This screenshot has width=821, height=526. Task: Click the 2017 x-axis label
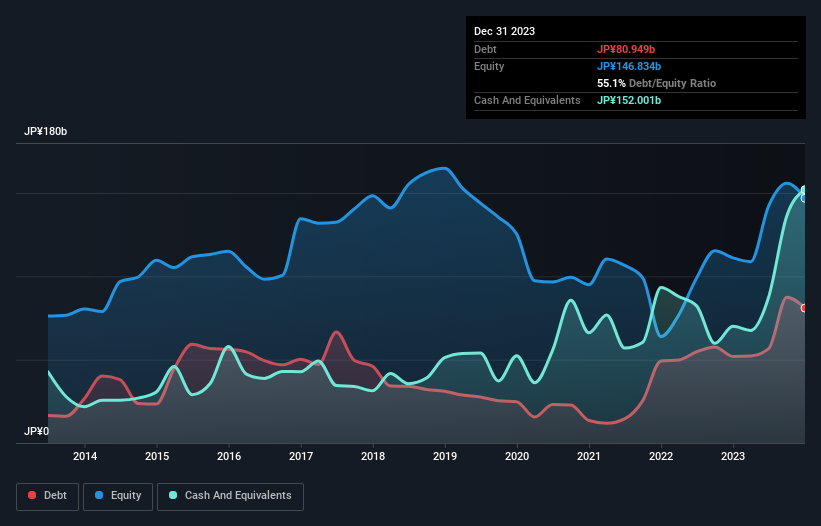[x=301, y=456]
